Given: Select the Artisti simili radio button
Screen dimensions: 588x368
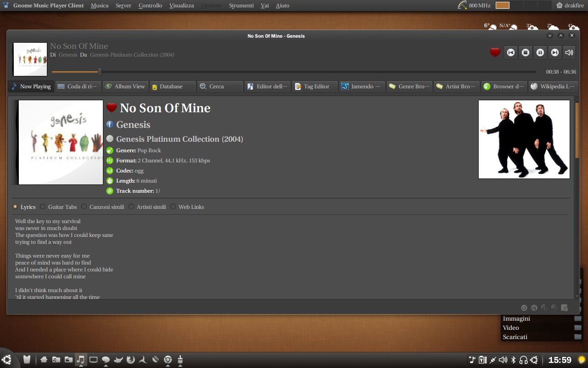Looking at the screenshot, I should [x=131, y=207].
